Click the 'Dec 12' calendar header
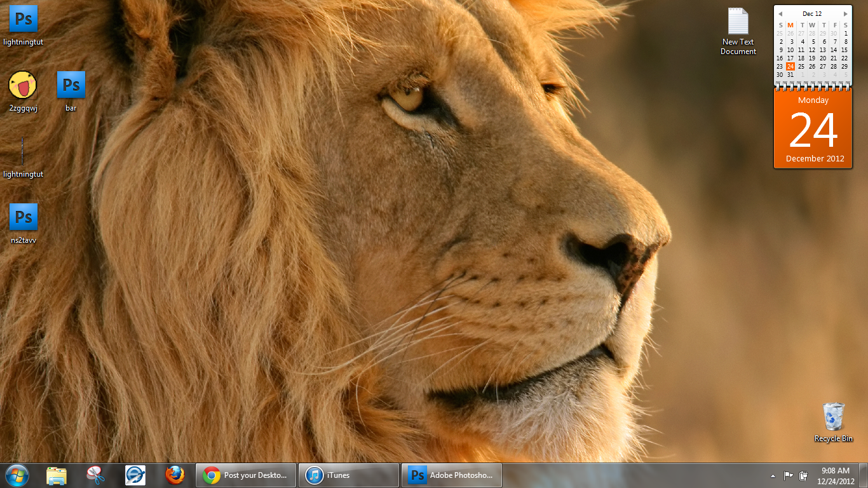This screenshot has width=868, height=488. pos(812,13)
